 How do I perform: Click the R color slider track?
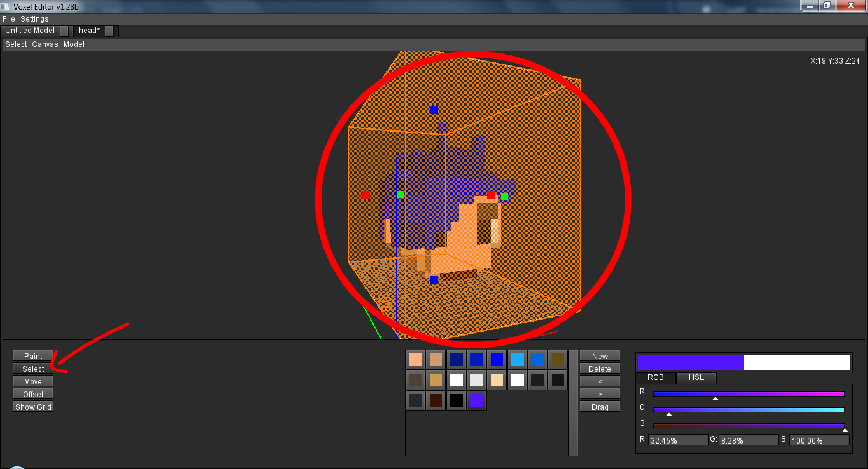[x=749, y=394]
